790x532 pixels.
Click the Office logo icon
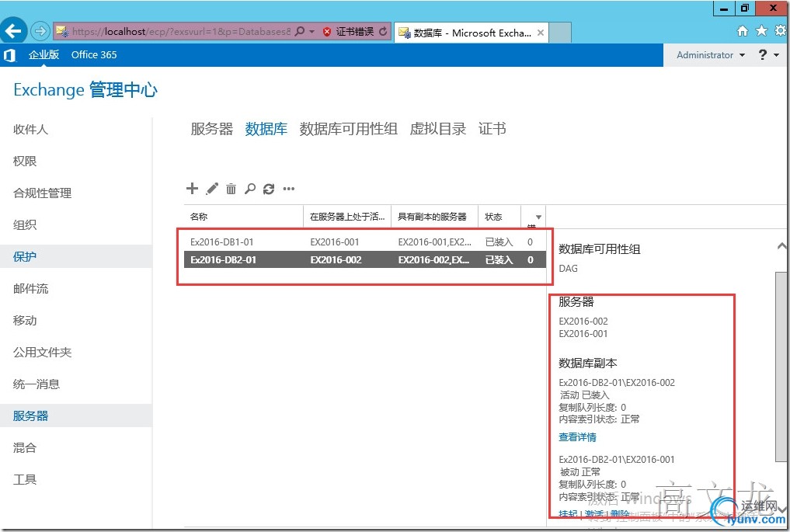9,55
